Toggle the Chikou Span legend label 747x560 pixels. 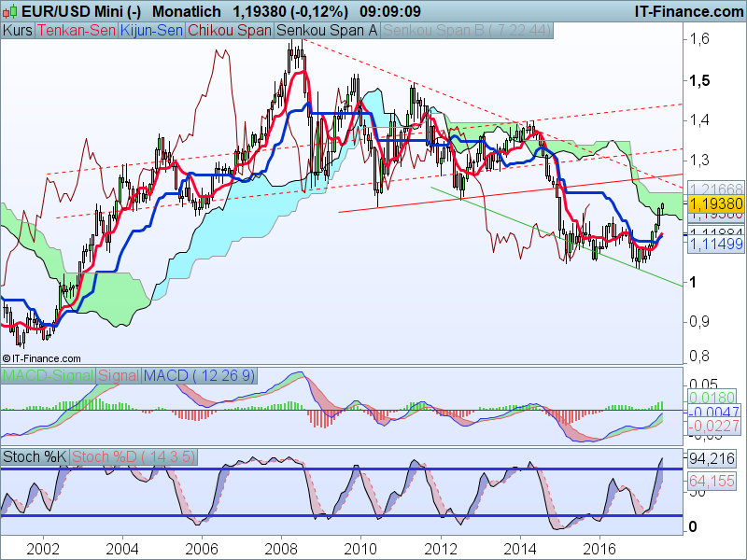coord(230,31)
